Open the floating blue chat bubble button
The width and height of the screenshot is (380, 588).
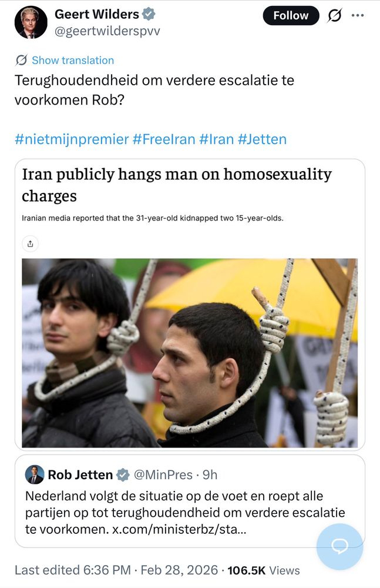tap(339, 546)
